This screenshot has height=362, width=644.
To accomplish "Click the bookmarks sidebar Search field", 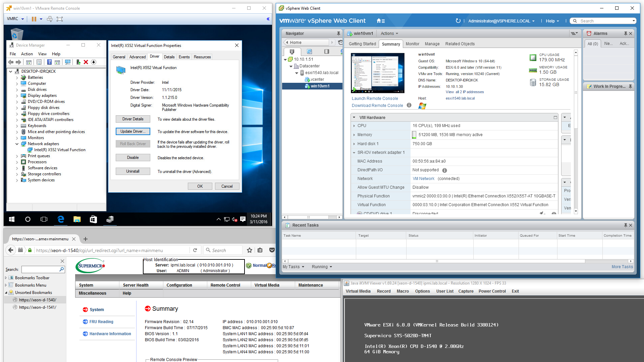I will coord(41,269).
